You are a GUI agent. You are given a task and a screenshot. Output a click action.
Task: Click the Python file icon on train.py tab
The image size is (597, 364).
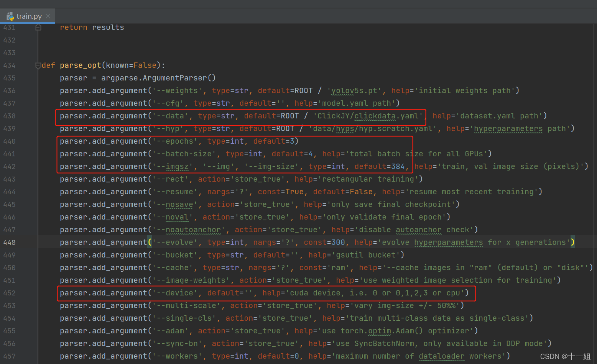coord(10,16)
